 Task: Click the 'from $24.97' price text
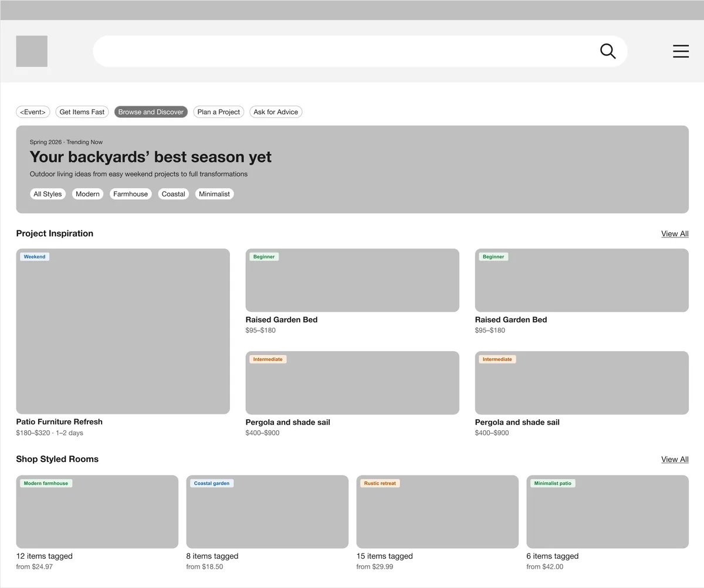(x=35, y=567)
